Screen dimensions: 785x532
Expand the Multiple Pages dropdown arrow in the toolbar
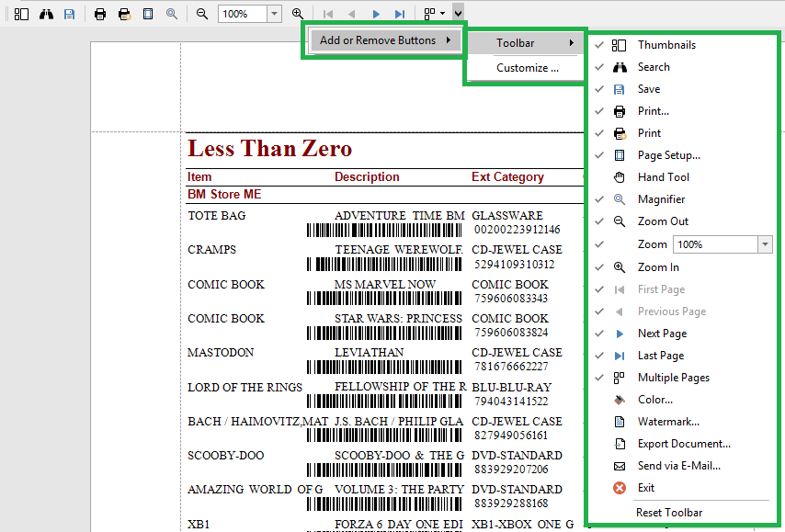pyautogui.click(x=442, y=14)
